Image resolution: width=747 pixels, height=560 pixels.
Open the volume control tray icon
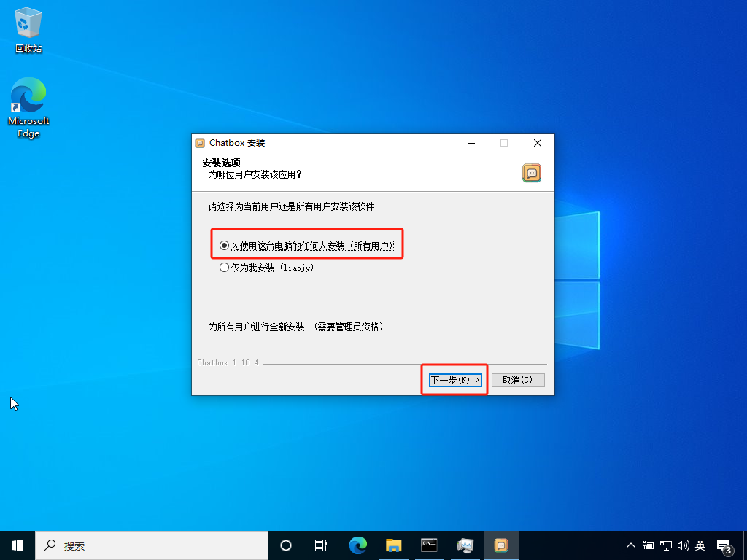tap(683, 545)
